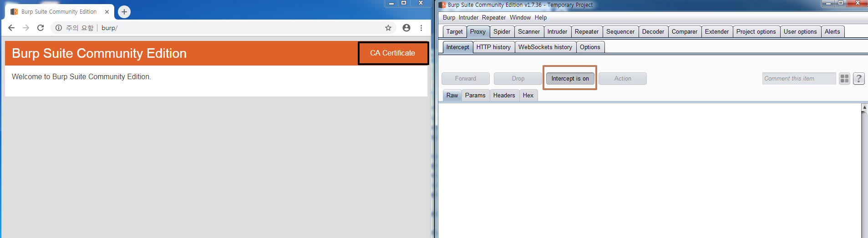The image size is (868, 238).
Task: Switch to the Project options tab
Action: click(x=756, y=31)
